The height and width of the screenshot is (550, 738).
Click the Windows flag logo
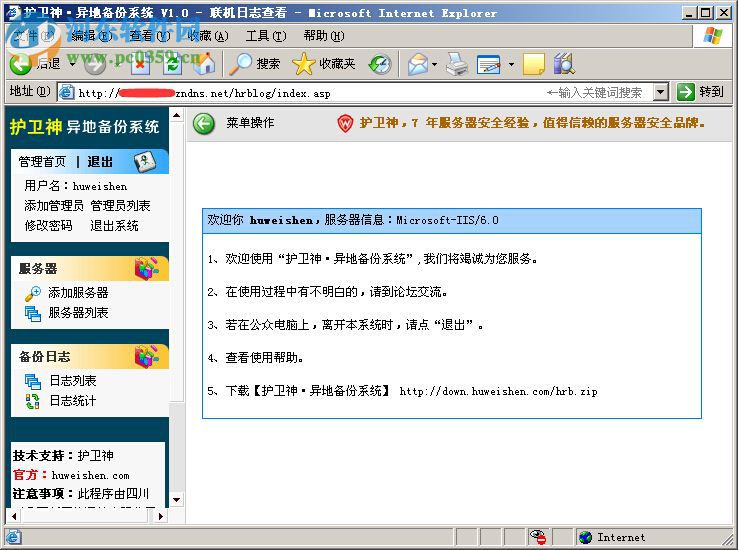[713, 36]
